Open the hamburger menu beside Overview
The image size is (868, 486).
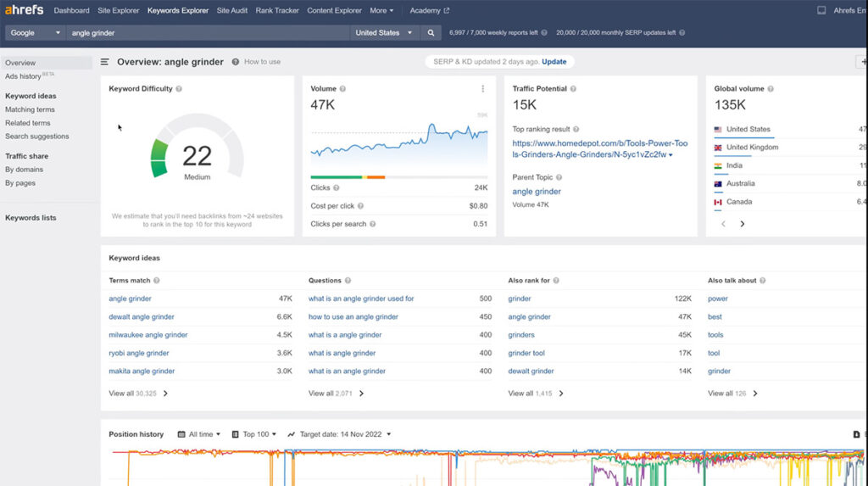click(x=105, y=62)
